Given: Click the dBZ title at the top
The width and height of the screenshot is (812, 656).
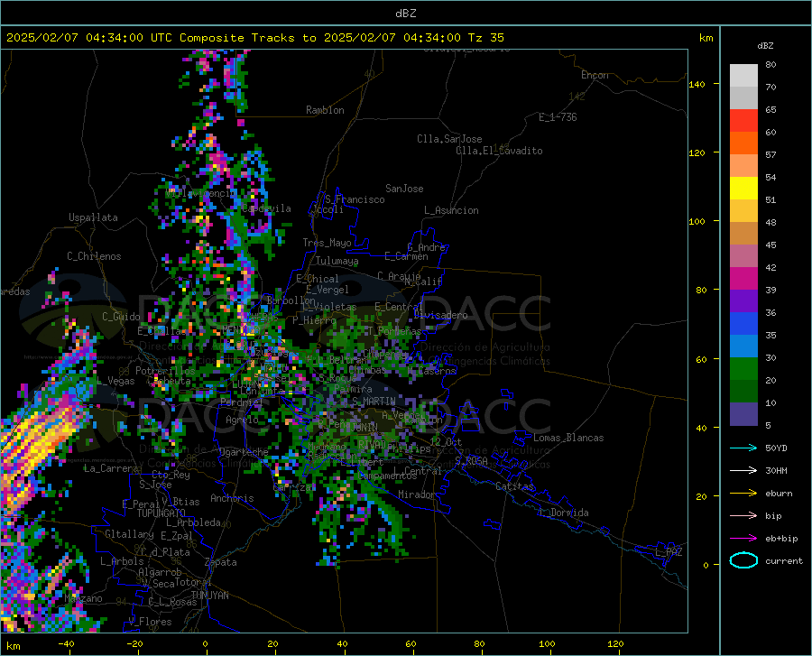Looking at the screenshot, I should (x=405, y=14).
